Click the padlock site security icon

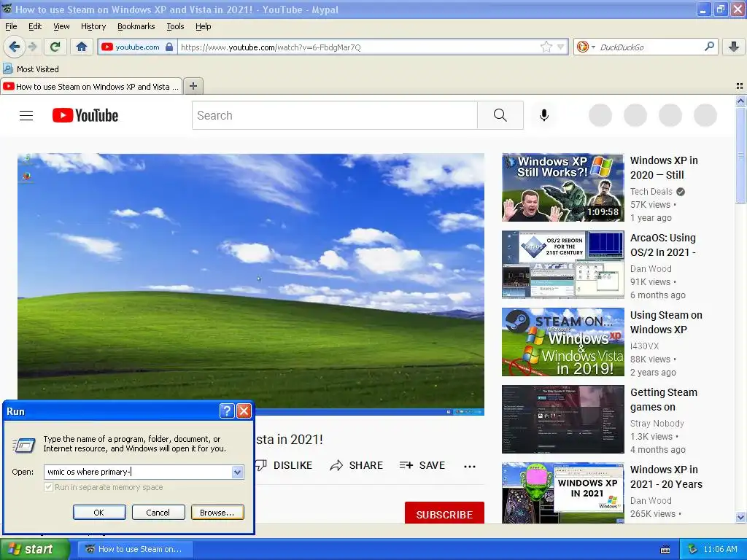click(169, 47)
